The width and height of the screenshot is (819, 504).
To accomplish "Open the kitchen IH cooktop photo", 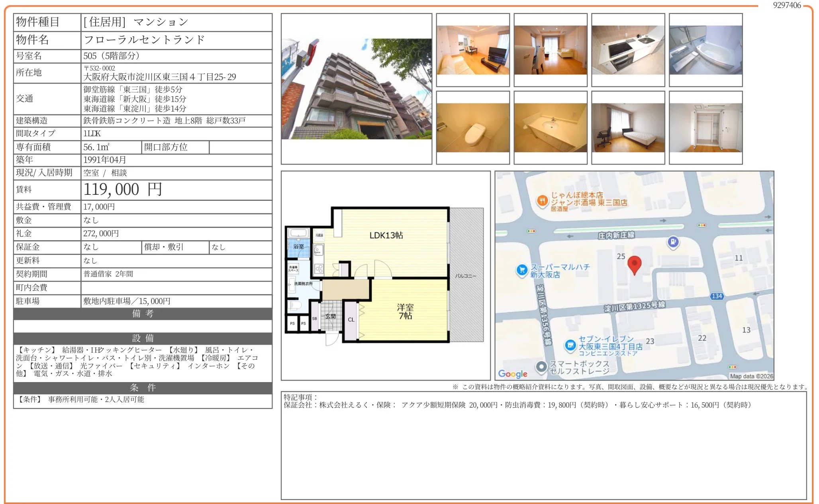I will tap(628, 50).
